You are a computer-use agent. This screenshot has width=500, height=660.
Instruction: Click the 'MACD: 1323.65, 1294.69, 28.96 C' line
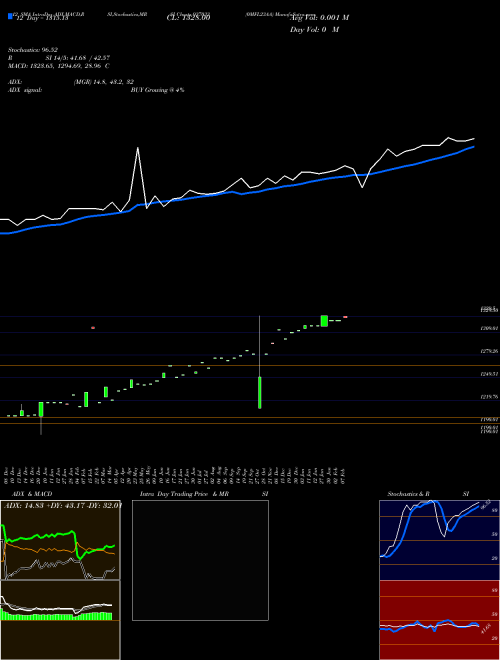pyautogui.click(x=59, y=66)
